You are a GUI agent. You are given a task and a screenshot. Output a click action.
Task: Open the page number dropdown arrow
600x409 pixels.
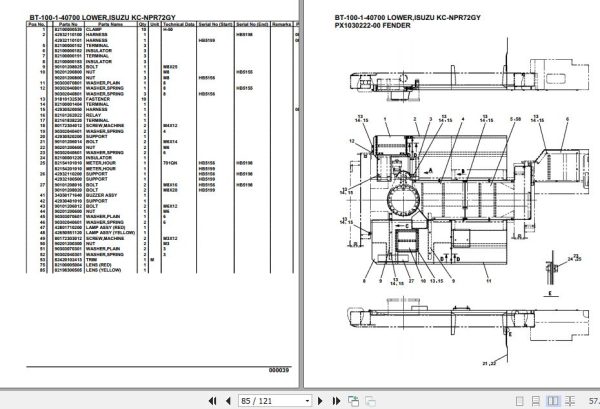(307, 401)
